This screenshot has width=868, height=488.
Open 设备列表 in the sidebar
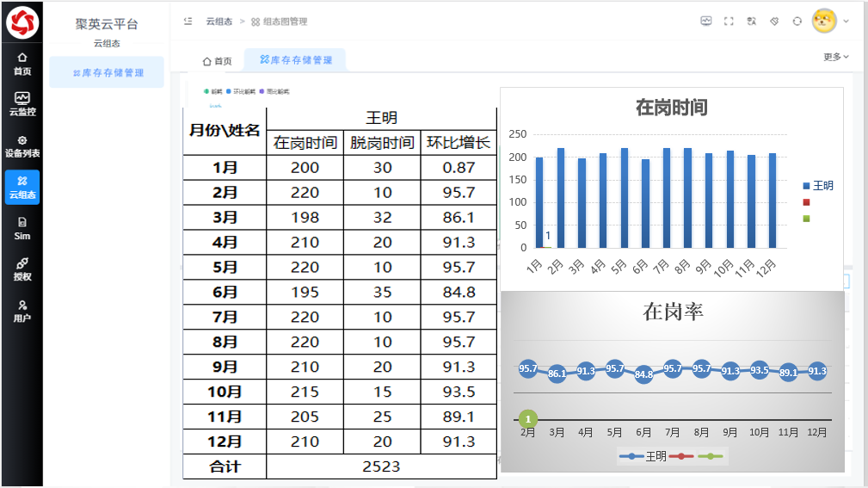coord(22,145)
